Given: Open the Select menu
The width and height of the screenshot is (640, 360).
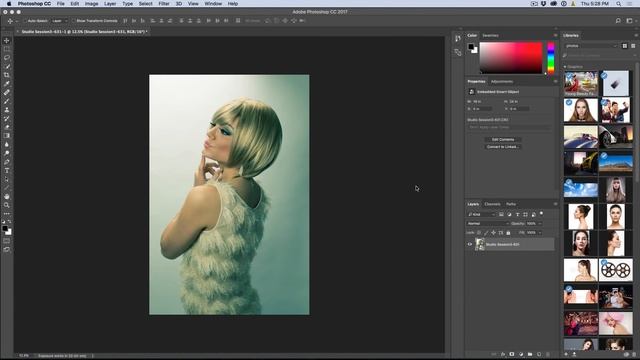Looking at the screenshot, I should 145,4.
